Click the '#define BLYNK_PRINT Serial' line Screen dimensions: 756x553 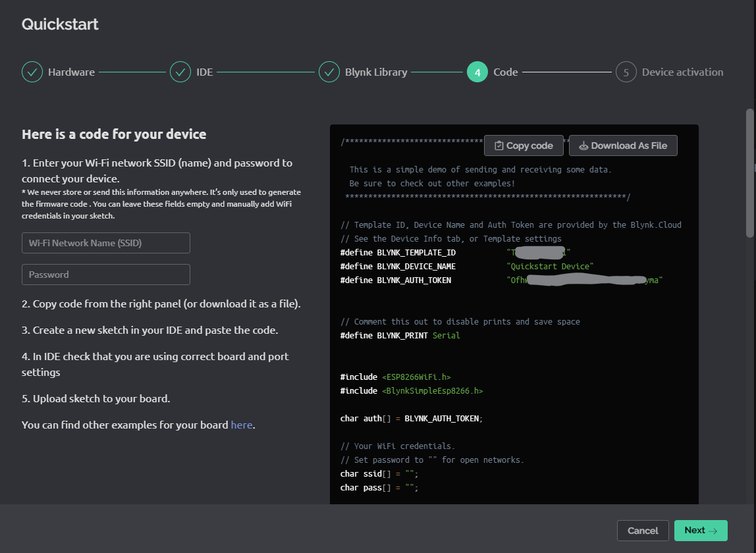click(400, 336)
